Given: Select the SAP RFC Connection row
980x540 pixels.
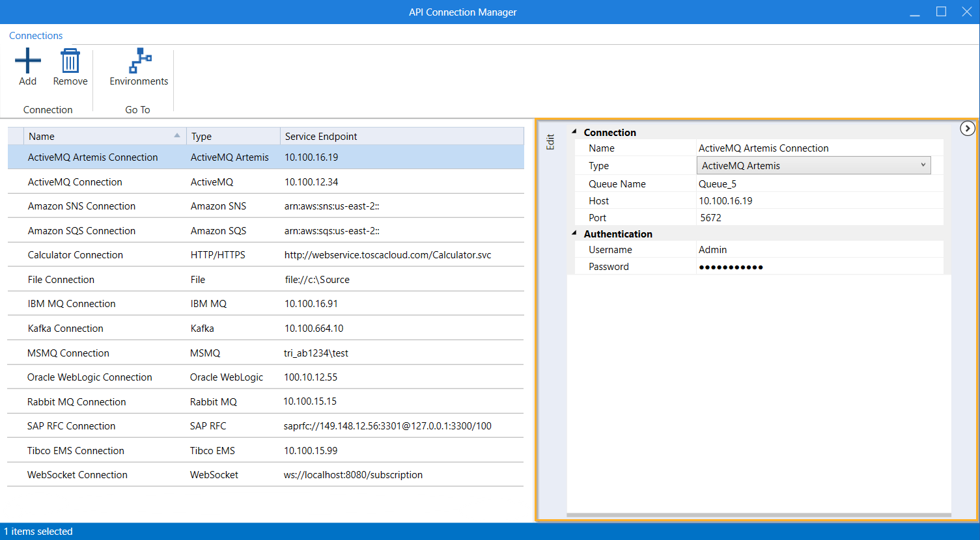Looking at the screenshot, I should pyautogui.click(x=72, y=426).
